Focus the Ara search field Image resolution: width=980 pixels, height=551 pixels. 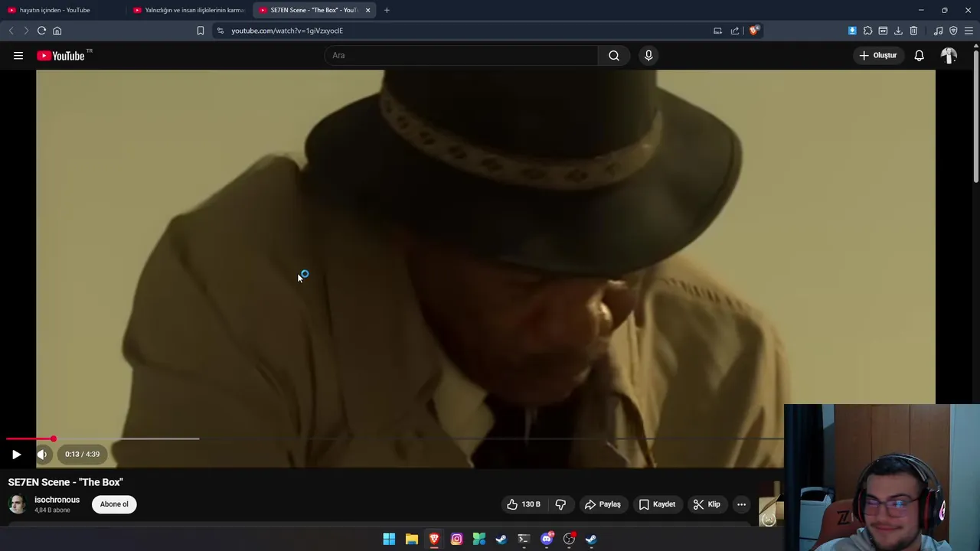[461, 55]
